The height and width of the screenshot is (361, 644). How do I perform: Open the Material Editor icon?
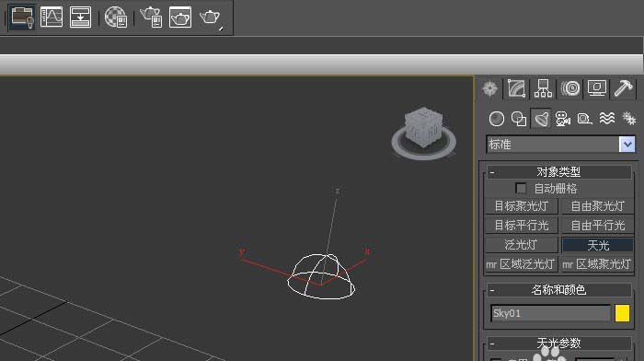coord(116,17)
